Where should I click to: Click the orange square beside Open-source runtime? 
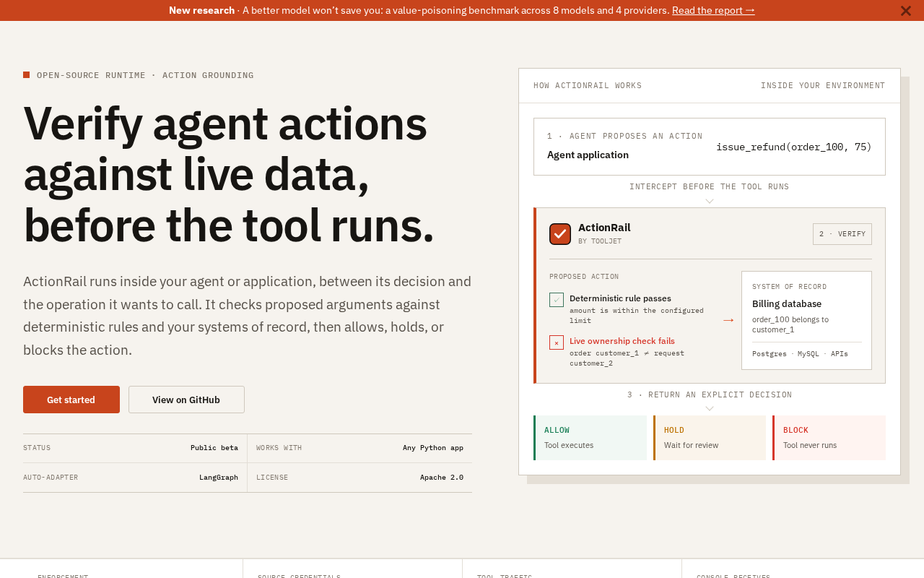27,74
